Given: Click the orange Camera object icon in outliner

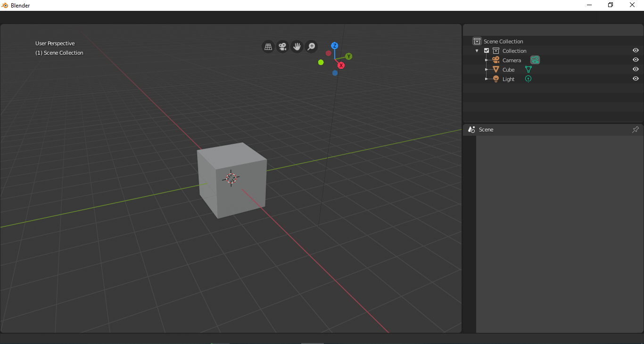Looking at the screenshot, I should [x=496, y=60].
